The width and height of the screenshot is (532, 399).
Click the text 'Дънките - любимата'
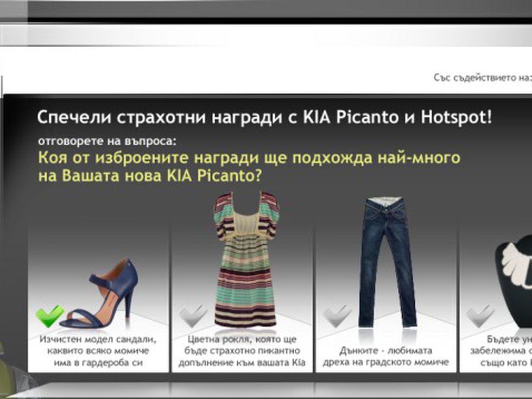(x=386, y=351)
